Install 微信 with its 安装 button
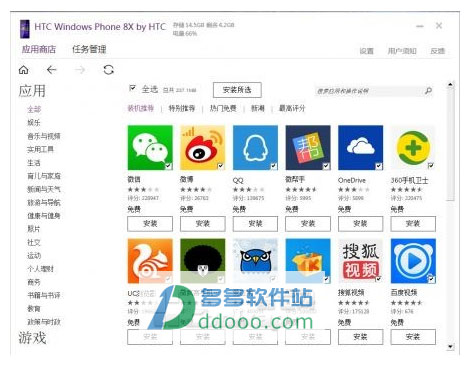The height and width of the screenshot is (370, 467). (x=150, y=224)
